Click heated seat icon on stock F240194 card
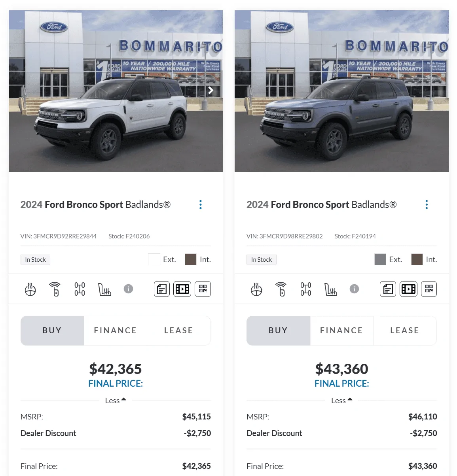The height and width of the screenshot is (476, 457). [x=330, y=289]
